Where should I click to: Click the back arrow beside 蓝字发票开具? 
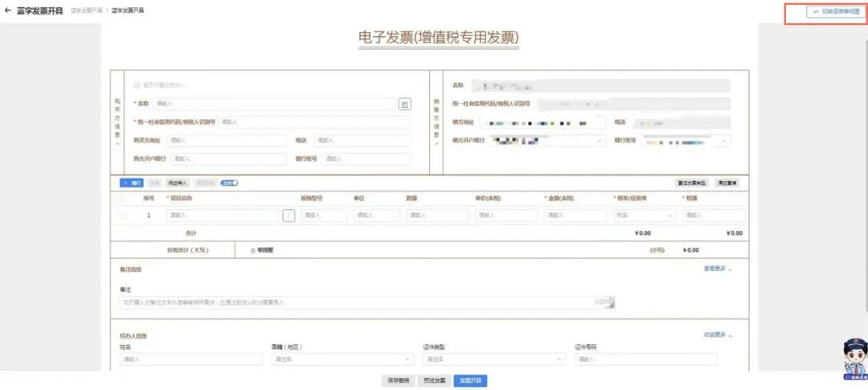8,11
